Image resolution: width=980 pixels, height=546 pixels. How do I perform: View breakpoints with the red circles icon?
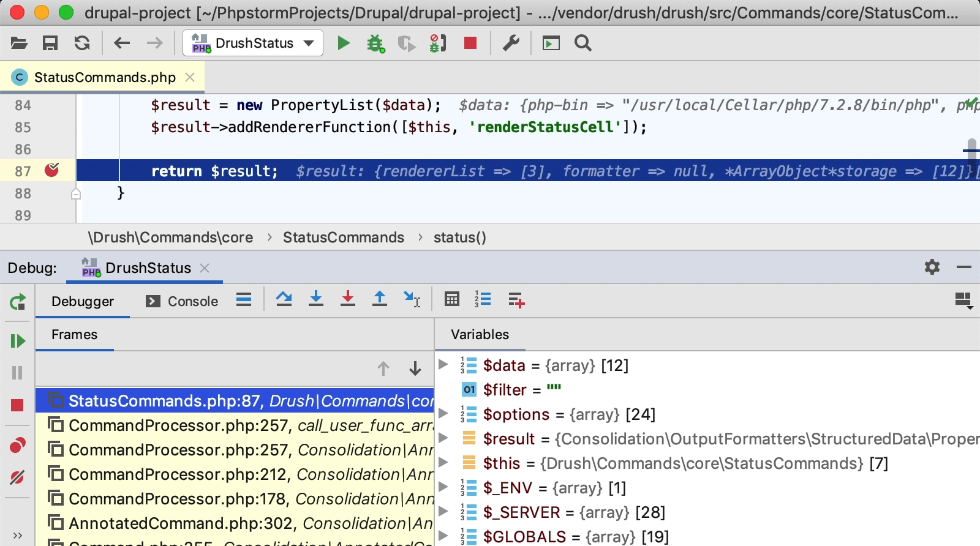click(x=18, y=445)
